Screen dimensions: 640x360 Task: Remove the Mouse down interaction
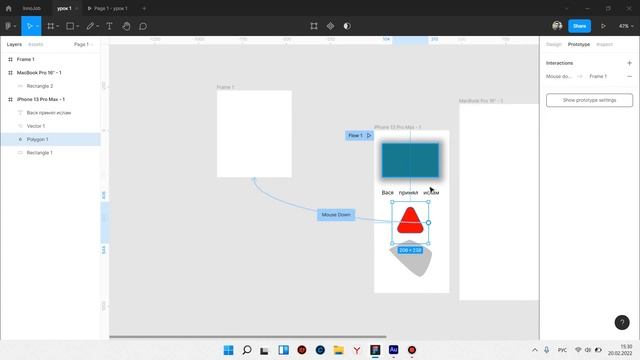pyautogui.click(x=629, y=76)
